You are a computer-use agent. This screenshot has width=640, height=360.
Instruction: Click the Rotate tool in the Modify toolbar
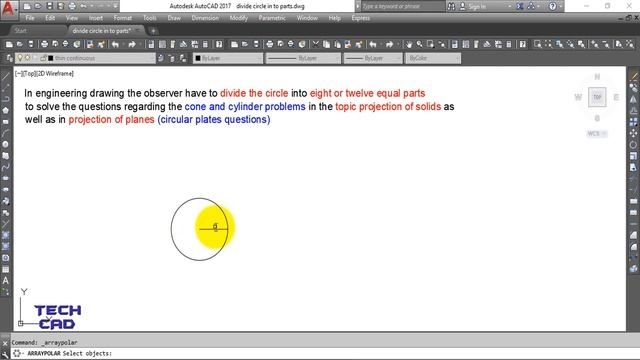633,144
